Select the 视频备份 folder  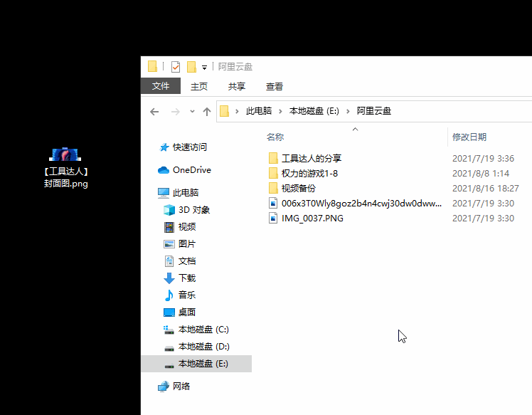[299, 188]
